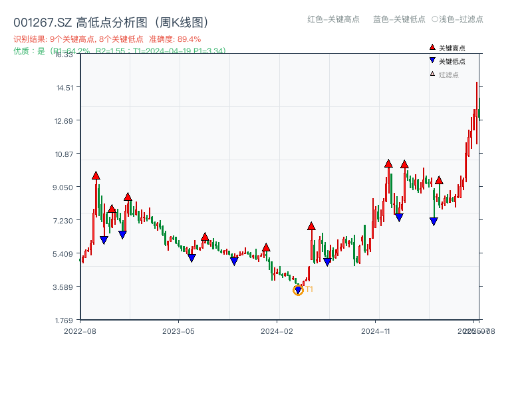Screen dimensions: 532x399
Task: Click the earliest red key-high marker in 2022
Action: 96,176
